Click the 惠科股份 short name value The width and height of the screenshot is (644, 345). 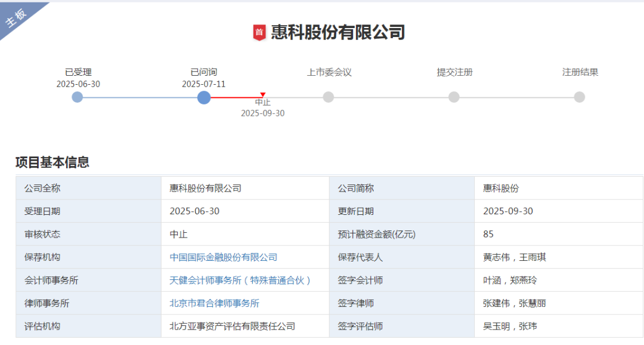pyautogui.click(x=501, y=189)
